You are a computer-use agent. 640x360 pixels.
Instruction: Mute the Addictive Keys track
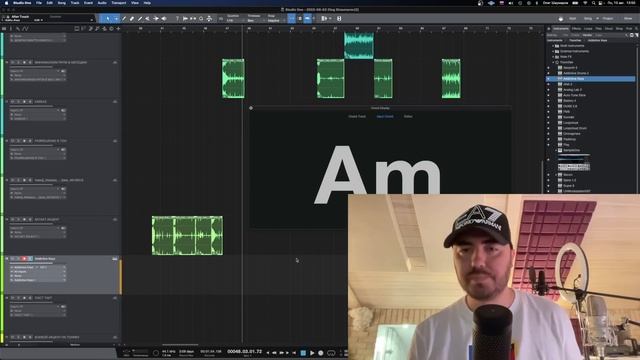point(12,259)
